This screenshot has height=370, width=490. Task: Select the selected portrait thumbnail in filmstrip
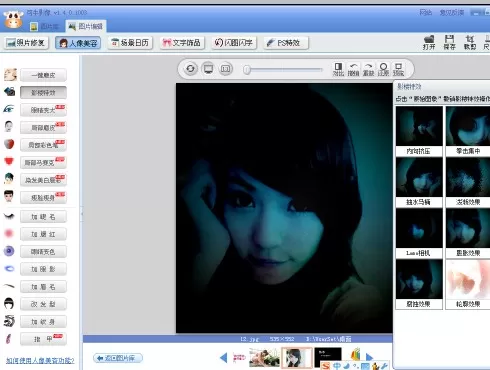[297, 358]
